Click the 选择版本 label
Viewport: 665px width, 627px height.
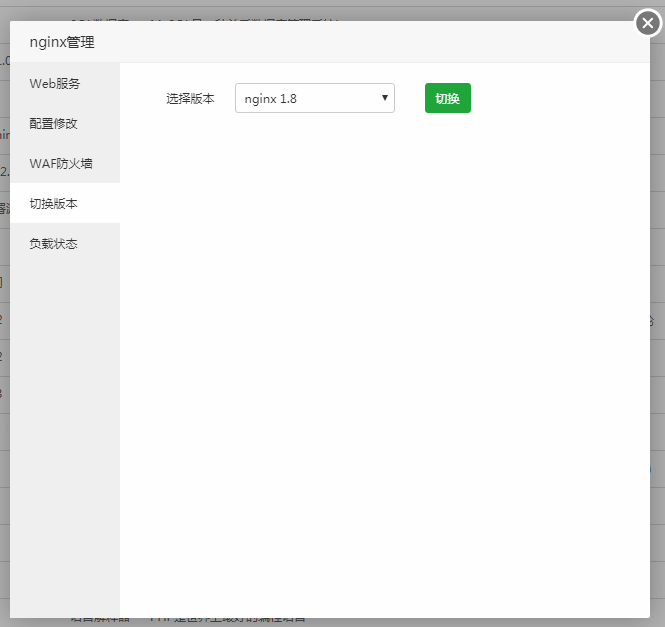coord(190,99)
